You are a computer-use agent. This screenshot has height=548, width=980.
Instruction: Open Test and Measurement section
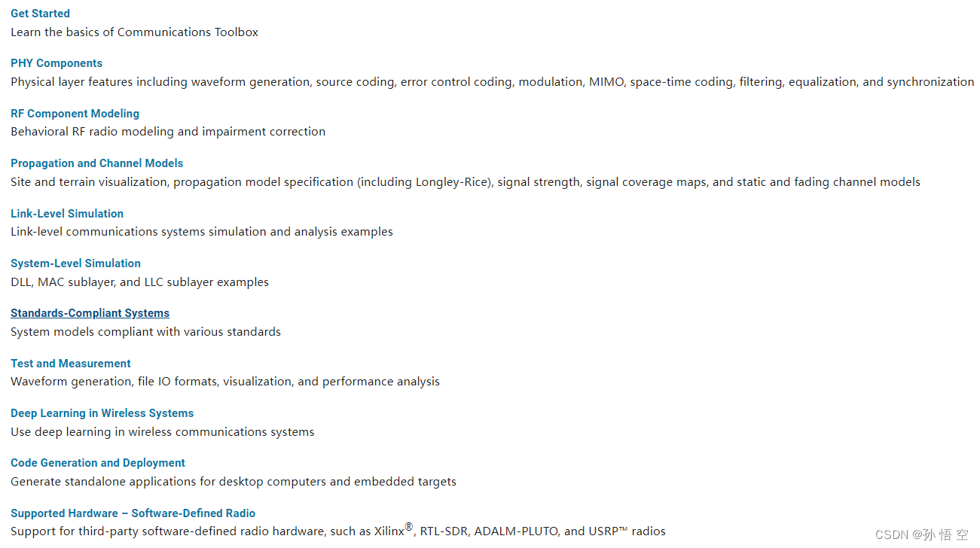coord(71,364)
